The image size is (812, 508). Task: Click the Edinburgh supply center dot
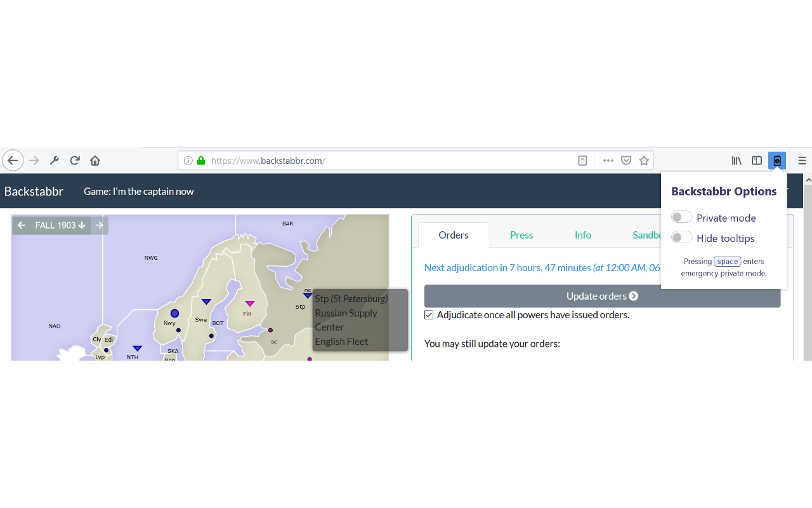coord(106,350)
